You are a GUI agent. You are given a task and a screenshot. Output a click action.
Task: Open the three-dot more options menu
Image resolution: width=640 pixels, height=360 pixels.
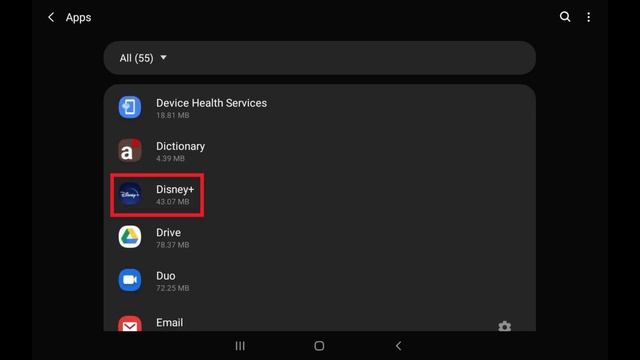point(589,17)
